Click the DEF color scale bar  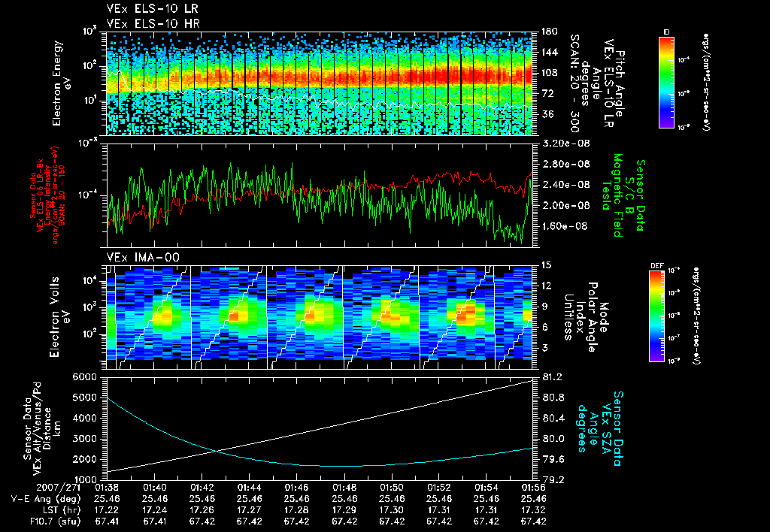pyautogui.click(x=656, y=316)
